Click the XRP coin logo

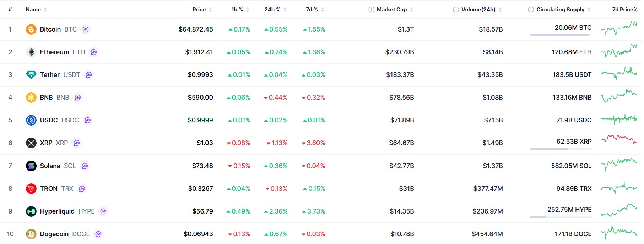tap(31, 143)
